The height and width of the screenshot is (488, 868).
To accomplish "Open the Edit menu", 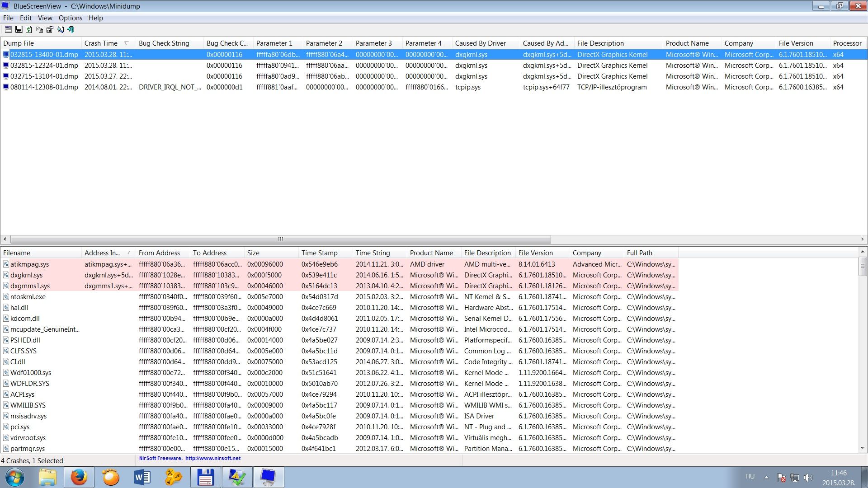I will tap(26, 18).
